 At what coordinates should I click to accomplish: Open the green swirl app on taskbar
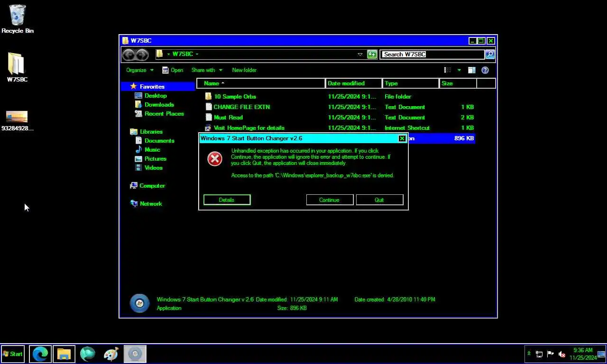point(88,354)
